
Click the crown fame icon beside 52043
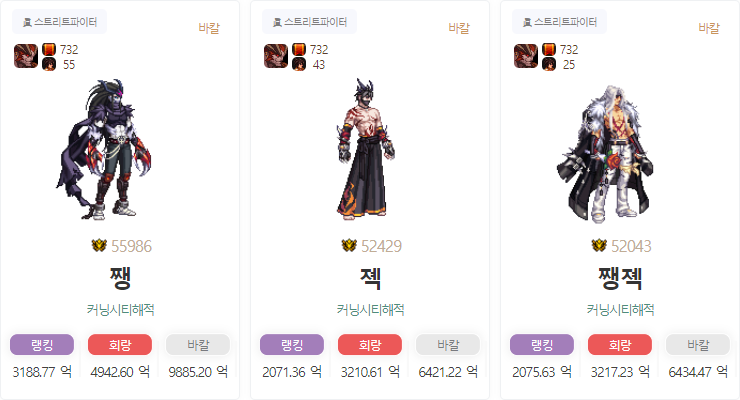[599, 245]
